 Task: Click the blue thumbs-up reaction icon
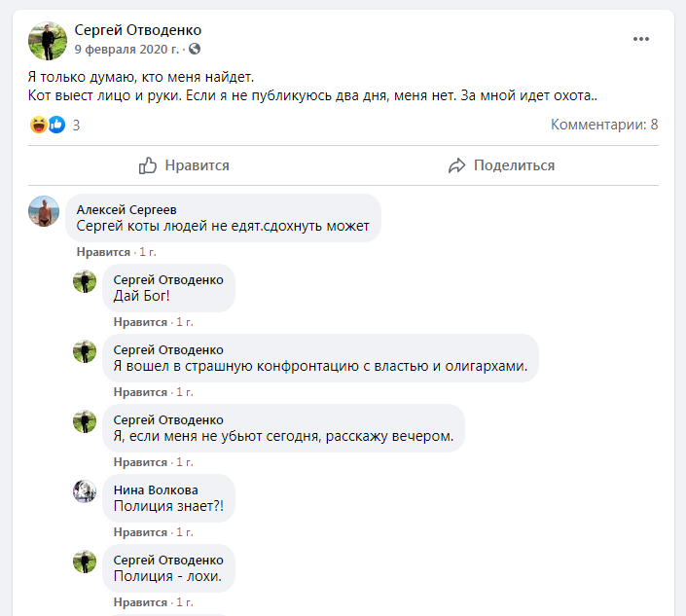click(x=56, y=125)
